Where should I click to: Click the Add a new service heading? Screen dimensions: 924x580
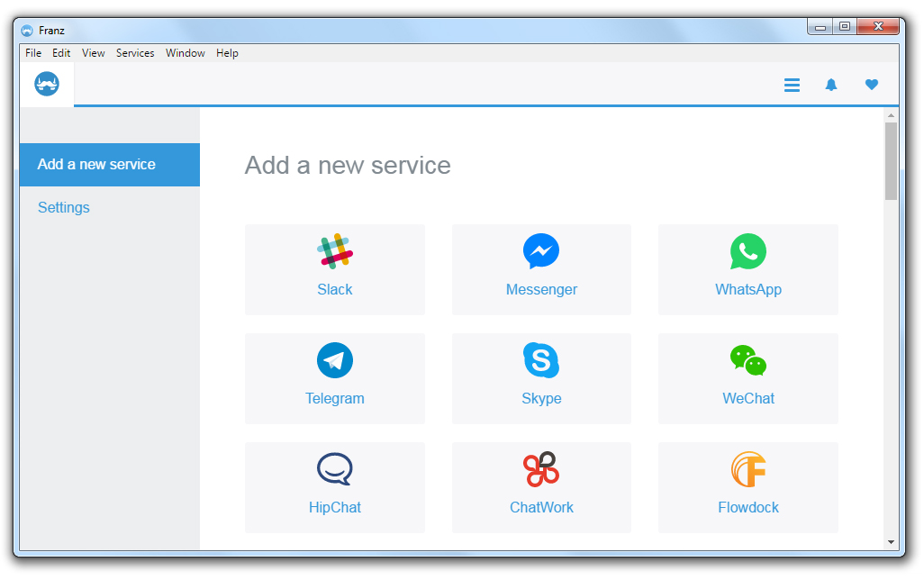[348, 165]
